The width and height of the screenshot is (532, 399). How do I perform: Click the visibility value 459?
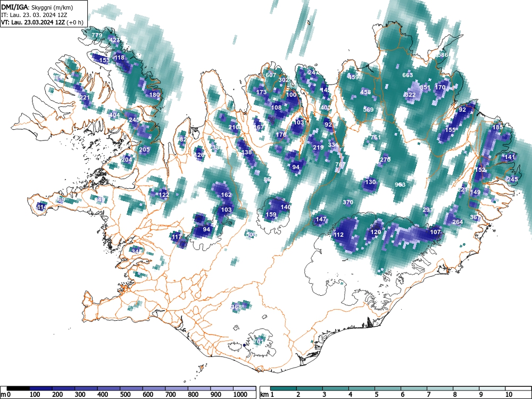coord(353,77)
